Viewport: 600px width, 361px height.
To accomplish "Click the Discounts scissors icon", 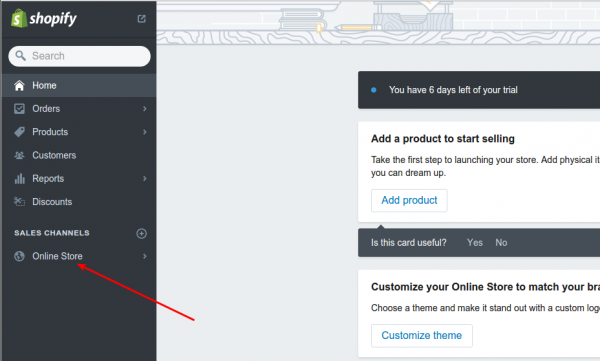I will click(19, 201).
